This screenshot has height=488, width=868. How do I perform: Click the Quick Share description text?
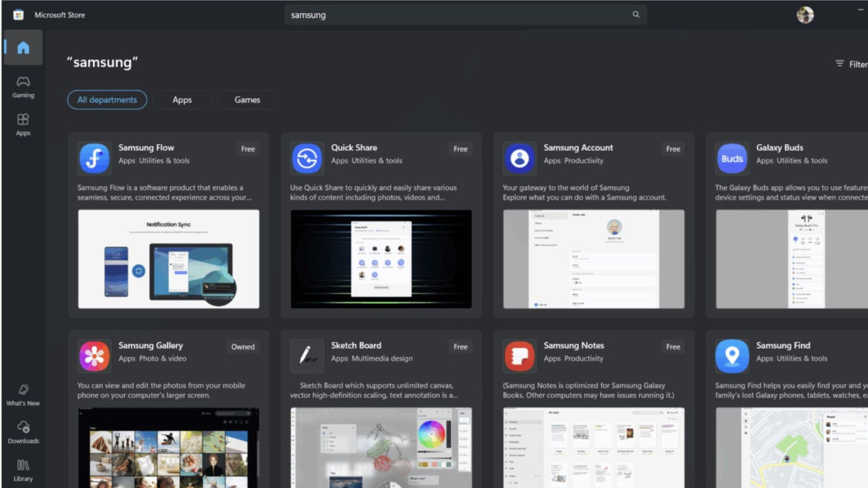pyautogui.click(x=373, y=192)
